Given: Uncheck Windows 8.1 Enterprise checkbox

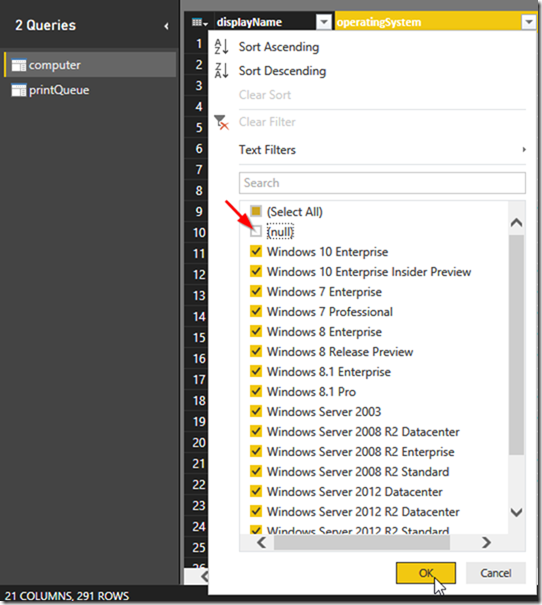Looking at the screenshot, I should click(x=256, y=371).
